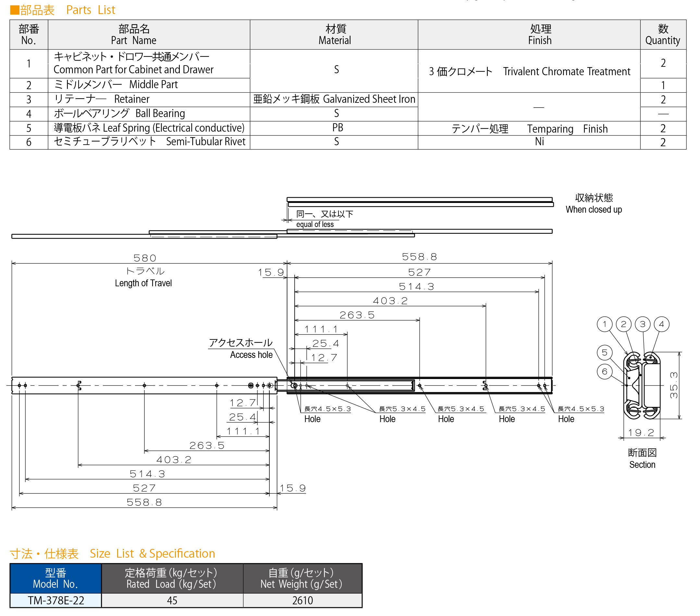Click circled callout number 5
Screen dimensions: 700x616
tap(605, 352)
